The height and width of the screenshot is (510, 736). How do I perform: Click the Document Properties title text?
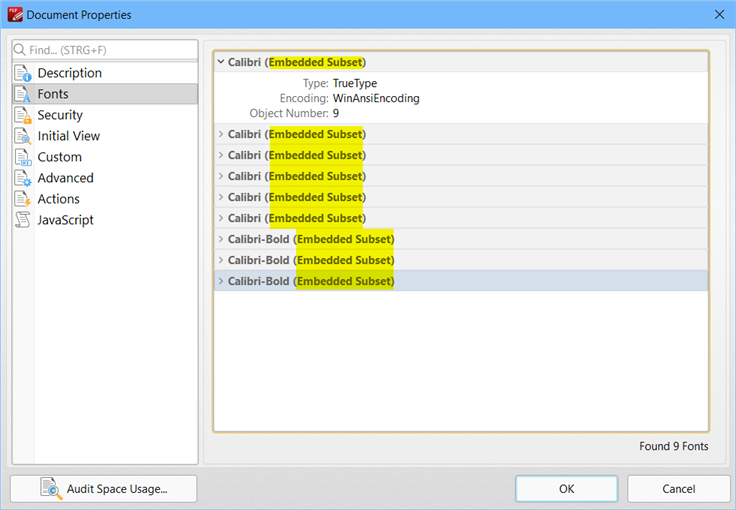tap(79, 15)
